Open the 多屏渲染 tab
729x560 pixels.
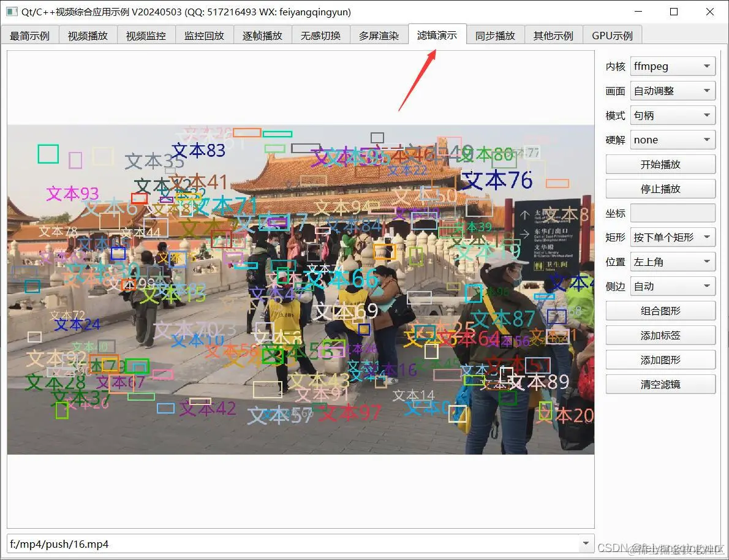click(379, 35)
